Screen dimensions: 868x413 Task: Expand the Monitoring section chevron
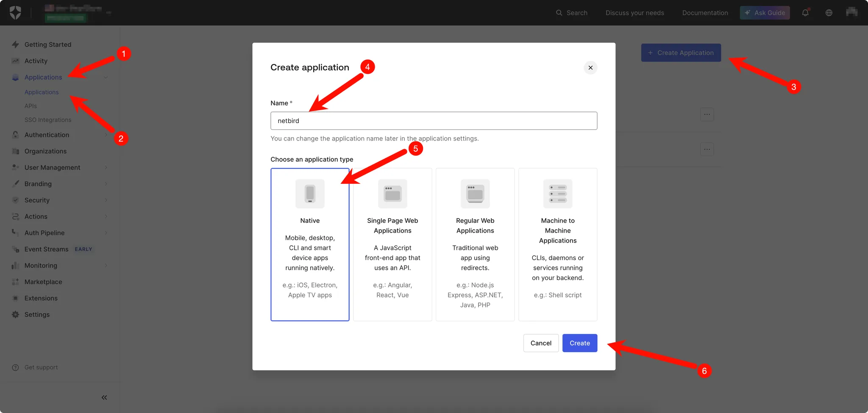[106, 266]
